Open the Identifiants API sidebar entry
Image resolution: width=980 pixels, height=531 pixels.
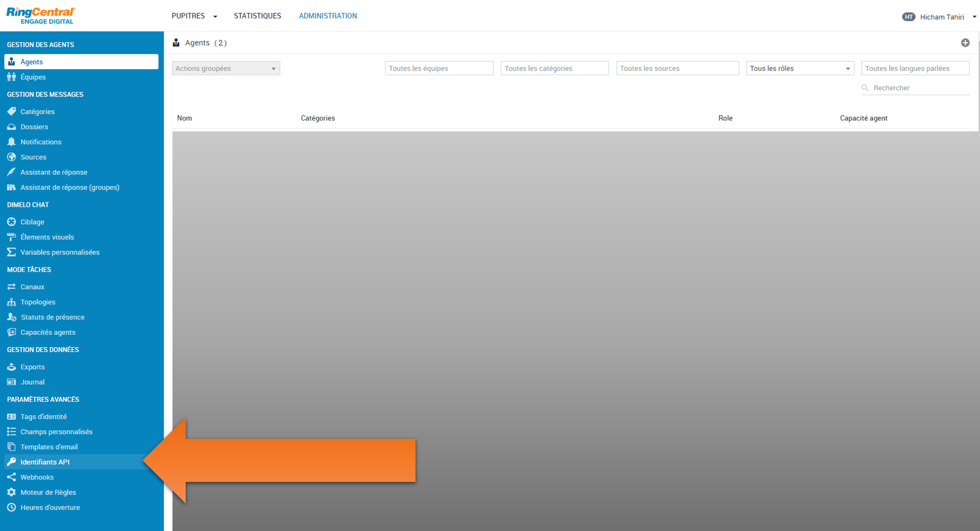(x=81, y=462)
